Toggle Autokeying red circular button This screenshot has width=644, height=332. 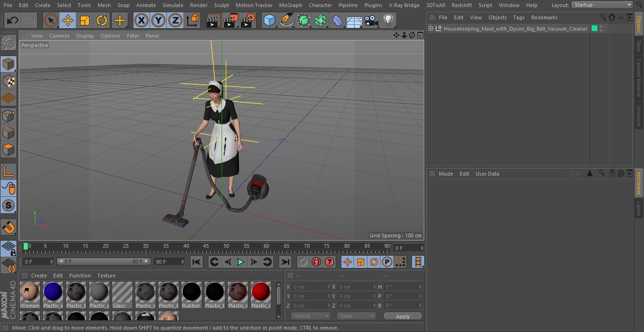point(316,262)
